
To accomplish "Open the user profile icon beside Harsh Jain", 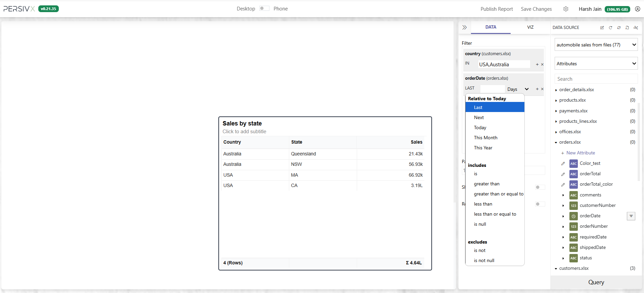I will (638, 9).
